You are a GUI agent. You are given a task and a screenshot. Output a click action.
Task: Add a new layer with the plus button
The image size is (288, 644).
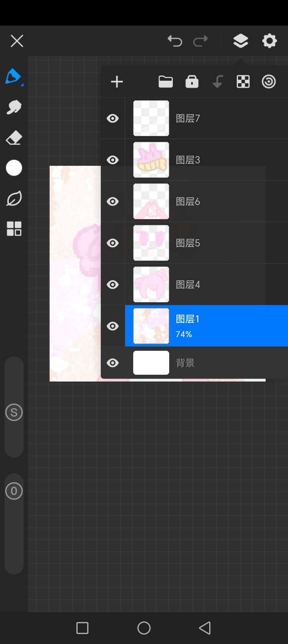tap(117, 82)
